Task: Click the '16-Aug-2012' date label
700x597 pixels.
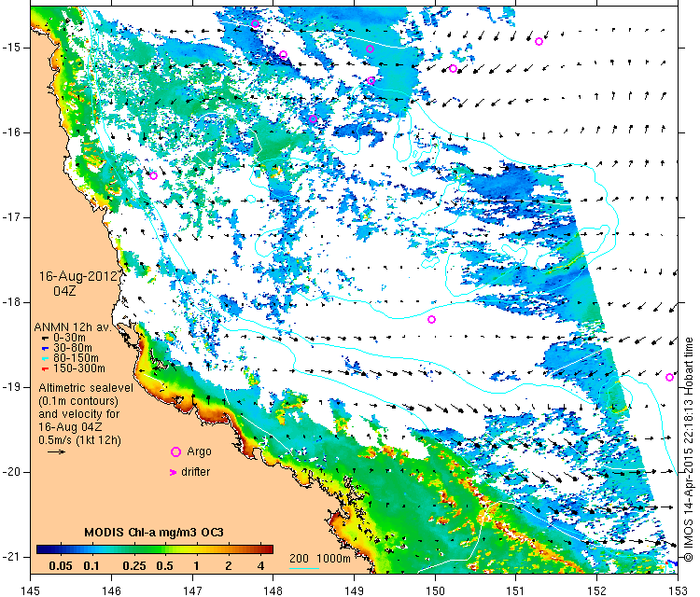Action: [80, 276]
